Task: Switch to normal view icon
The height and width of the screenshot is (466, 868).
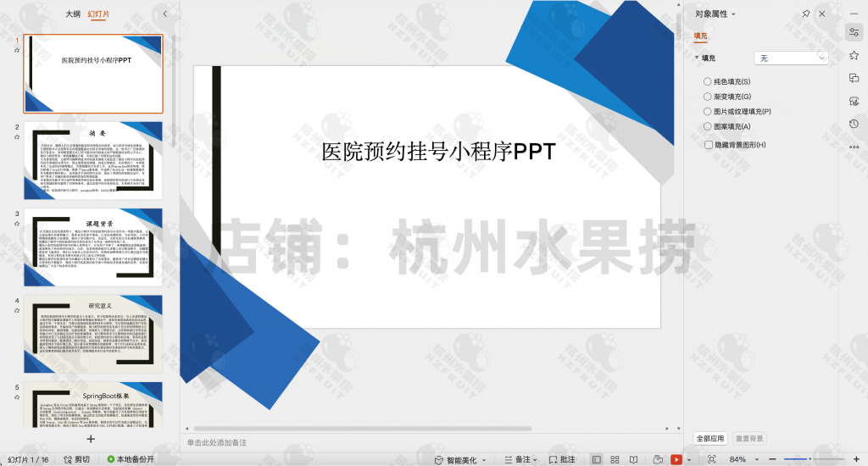Action: (596, 459)
